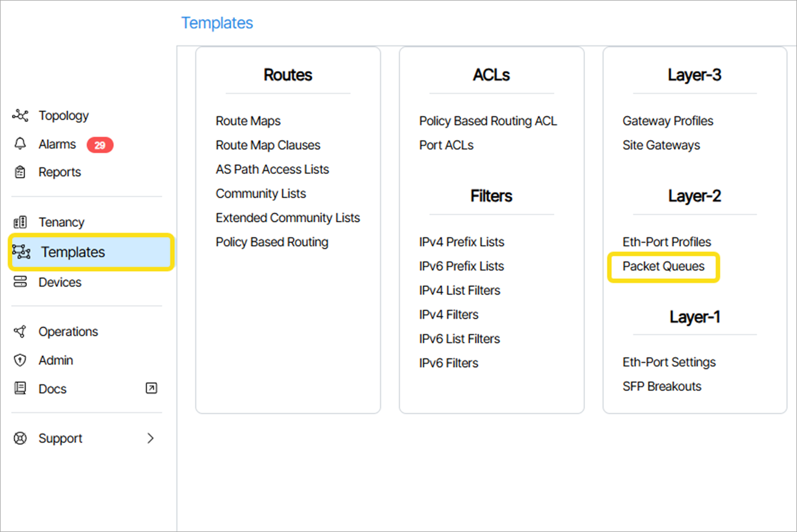Viewport: 797px width, 532px height.
Task: Click the Alarms bell icon
Action: 20,144
